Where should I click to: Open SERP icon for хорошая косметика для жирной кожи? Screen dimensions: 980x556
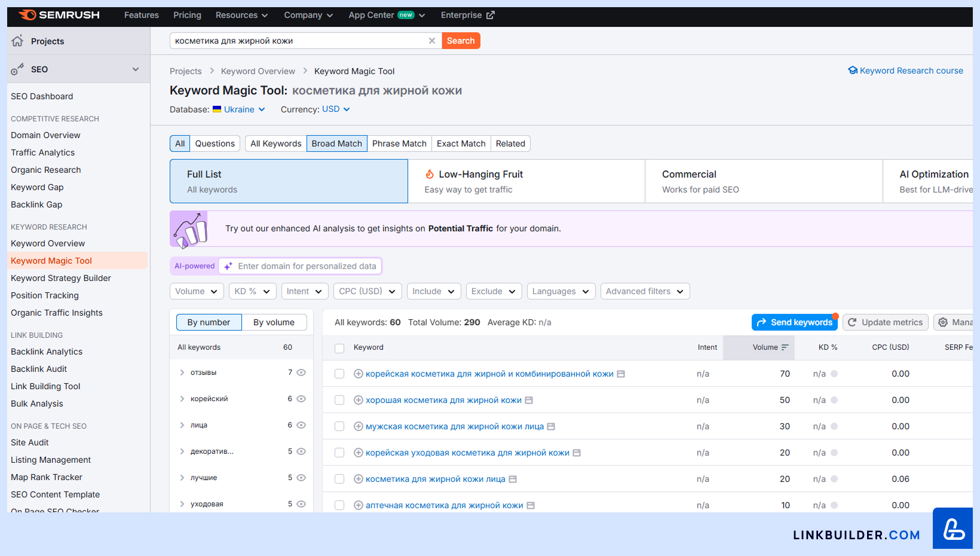[x=529, y=400]
